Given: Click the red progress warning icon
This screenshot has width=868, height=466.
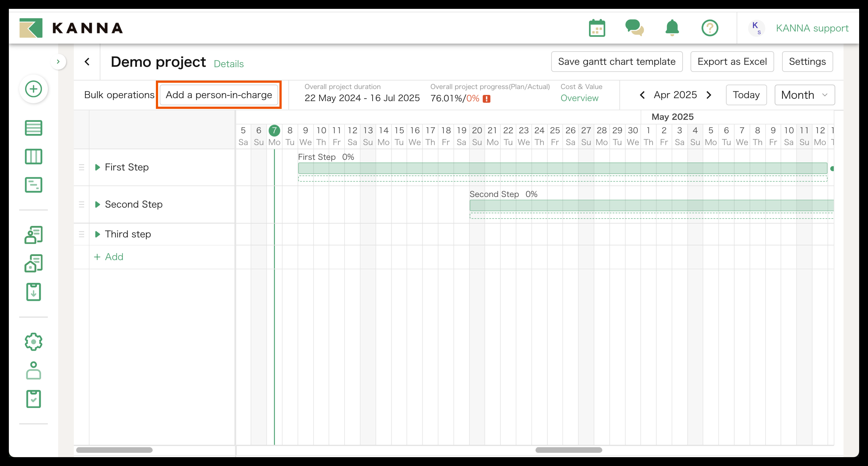Looking at the screenshot, I should (486, 99).
